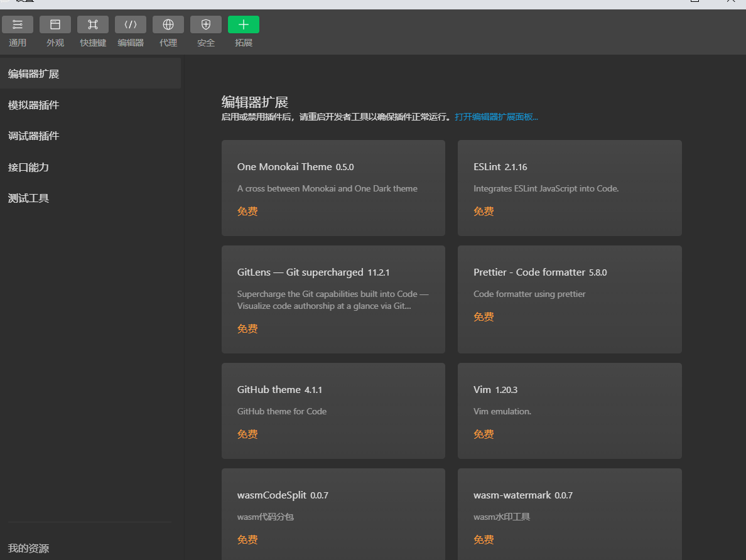Open the GitHub theme extension card
746x560 pixels.
click(x=333, y=411)
